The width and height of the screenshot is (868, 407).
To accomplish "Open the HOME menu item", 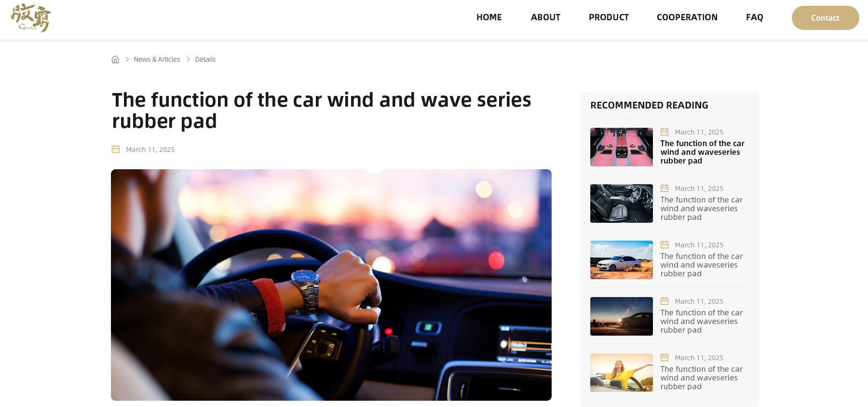I will [x=489, y=17].
